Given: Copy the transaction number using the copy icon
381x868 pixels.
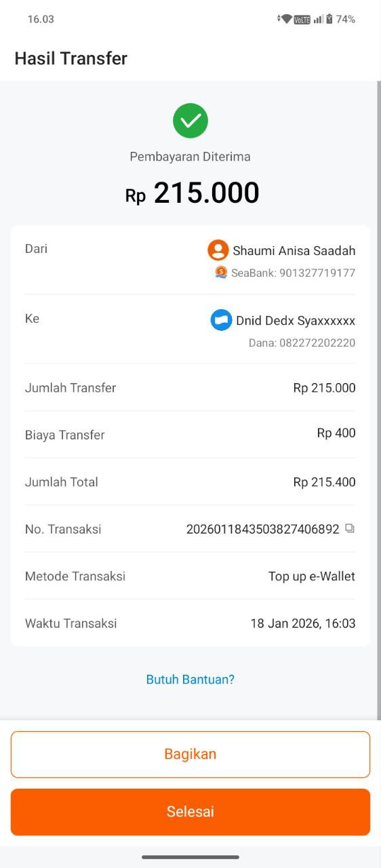Looking at the screenshot, I should click(x=350, y=528).
